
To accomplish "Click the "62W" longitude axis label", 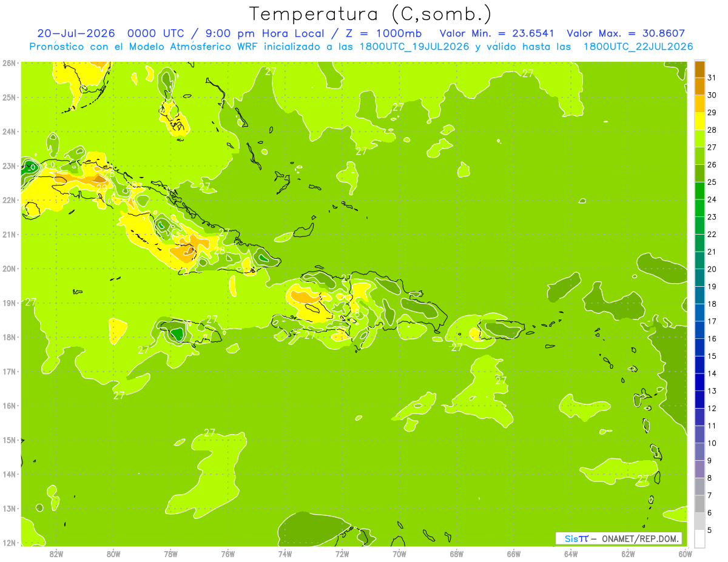I will point(628,554).
